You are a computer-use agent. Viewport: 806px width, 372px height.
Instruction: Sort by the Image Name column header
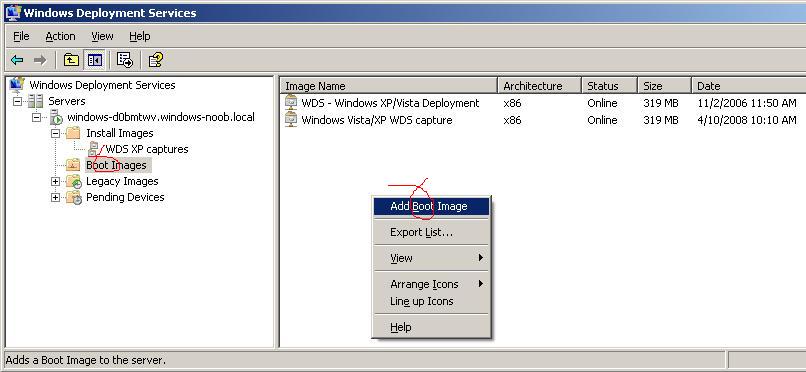[389, 86]
